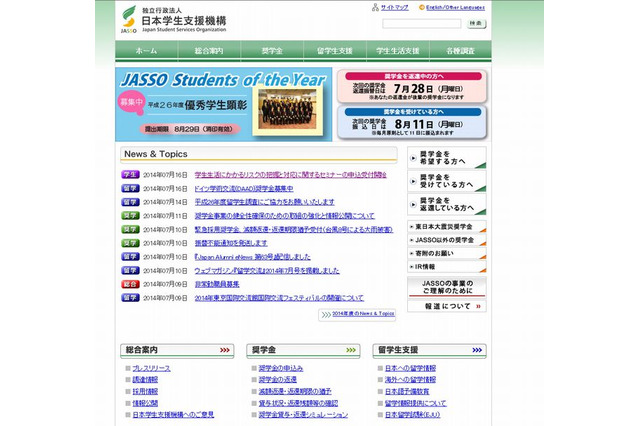Click the arrow icon on 奨学金を希望する方へ
Screen dimensions: 640x426
click(x=413, y=158)
